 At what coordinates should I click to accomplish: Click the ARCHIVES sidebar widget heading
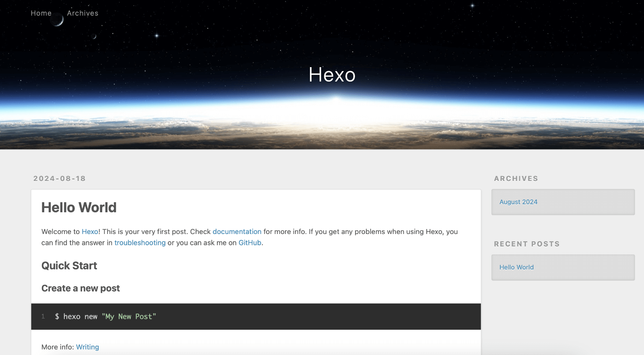click(x=516, y=179)
